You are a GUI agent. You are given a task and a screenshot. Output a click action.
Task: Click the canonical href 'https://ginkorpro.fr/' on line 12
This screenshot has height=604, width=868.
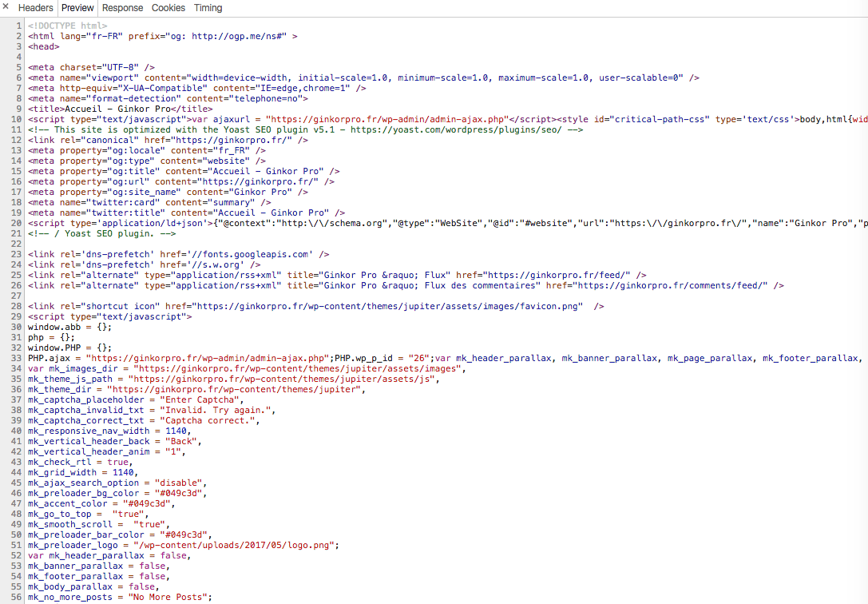[234, 140]
